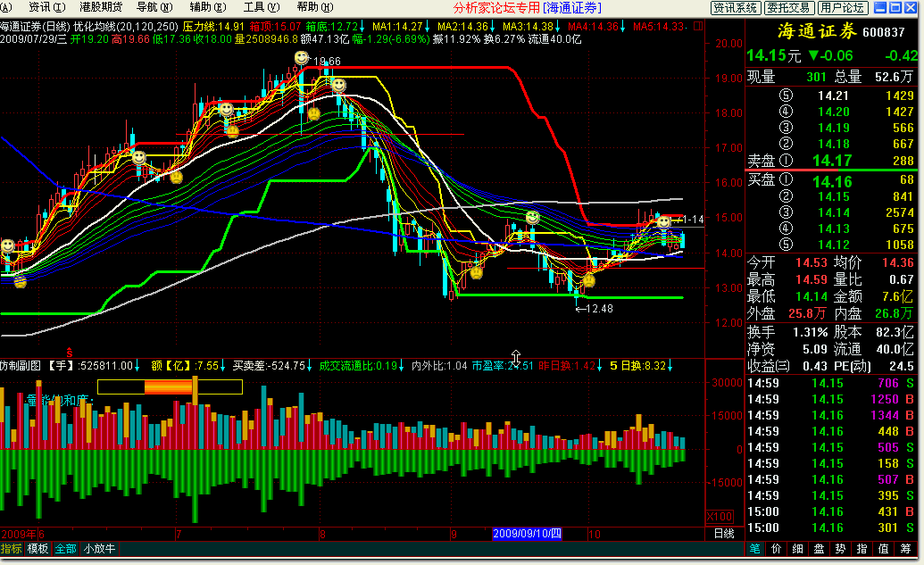Click the smiley icon near 1-14 label
924x565 pixels.
664,221
